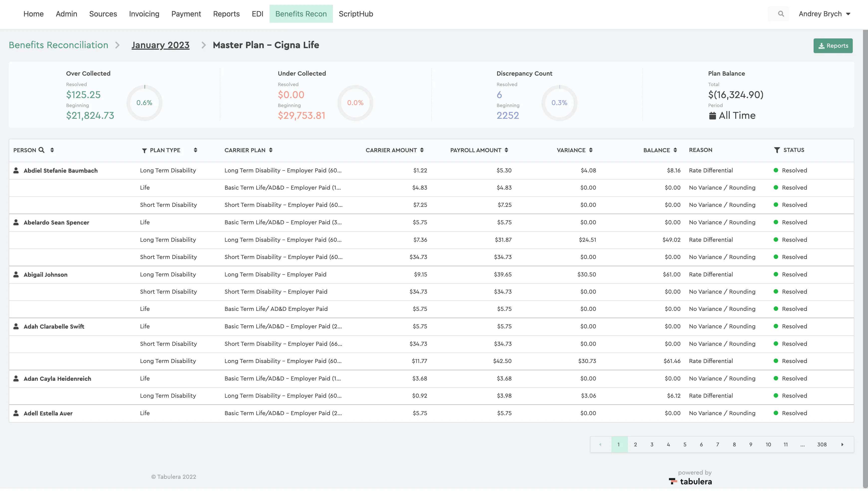Click the Over Collected 0.6% progress ring
The image size is (868, 491).
(144, 103)
